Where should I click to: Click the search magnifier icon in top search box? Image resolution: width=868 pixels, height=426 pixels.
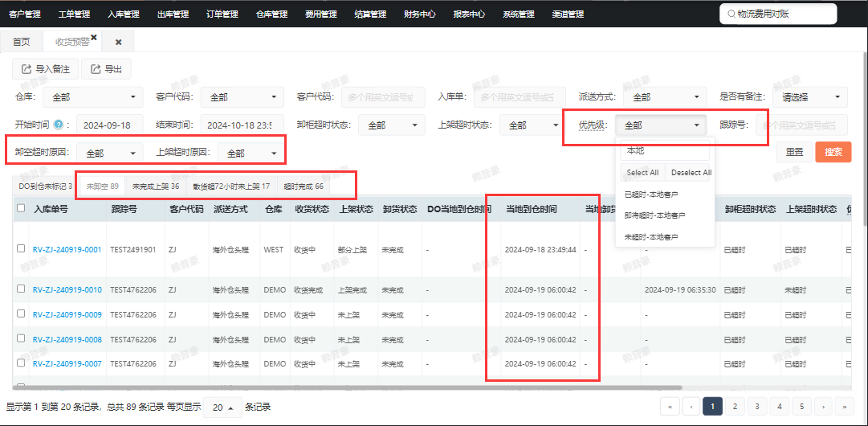[731, 14]
